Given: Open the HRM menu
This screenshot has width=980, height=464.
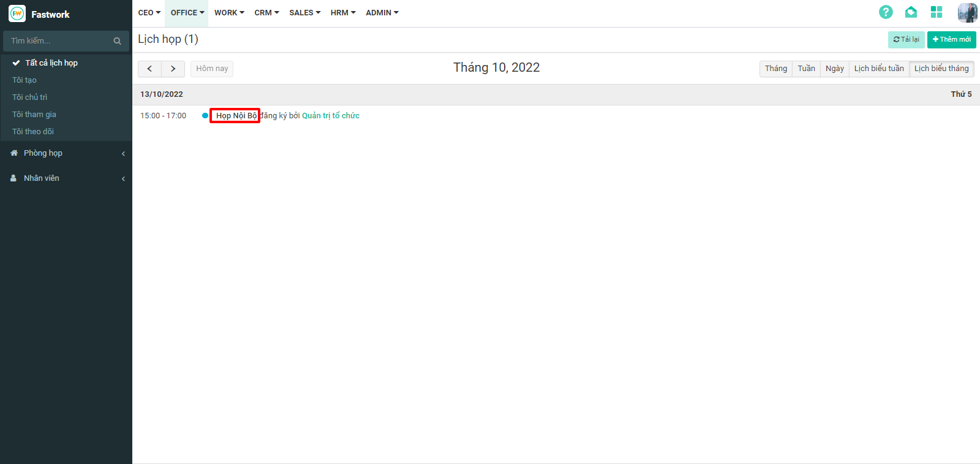Looking at the screenshot, I should [x=342, y=13].
